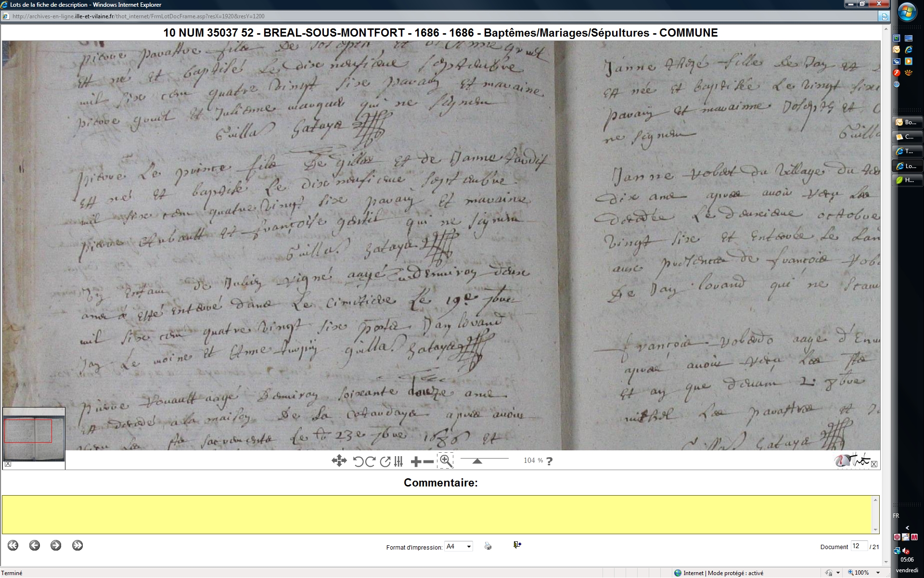The height and width of the screenshot is (578, 924).
Task: Click the zoom level slider handle
Action: [477, 461]
